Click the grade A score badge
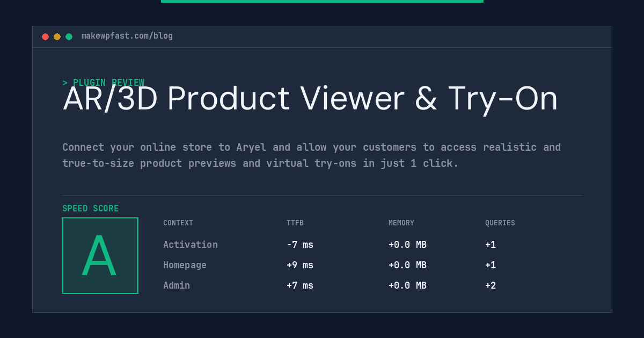The image size is (644, 338). (x=100, y=255)
